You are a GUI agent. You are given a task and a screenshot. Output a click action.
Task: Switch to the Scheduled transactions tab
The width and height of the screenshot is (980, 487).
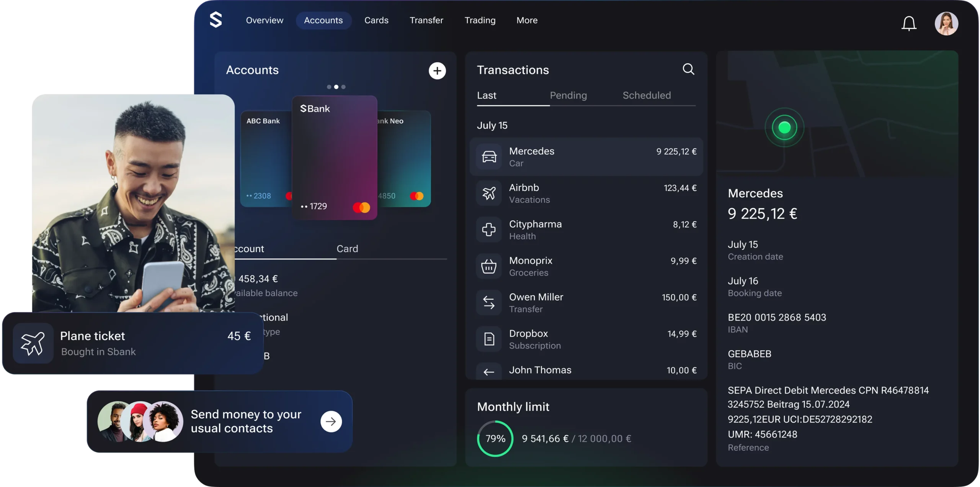[x=646, y=95]
